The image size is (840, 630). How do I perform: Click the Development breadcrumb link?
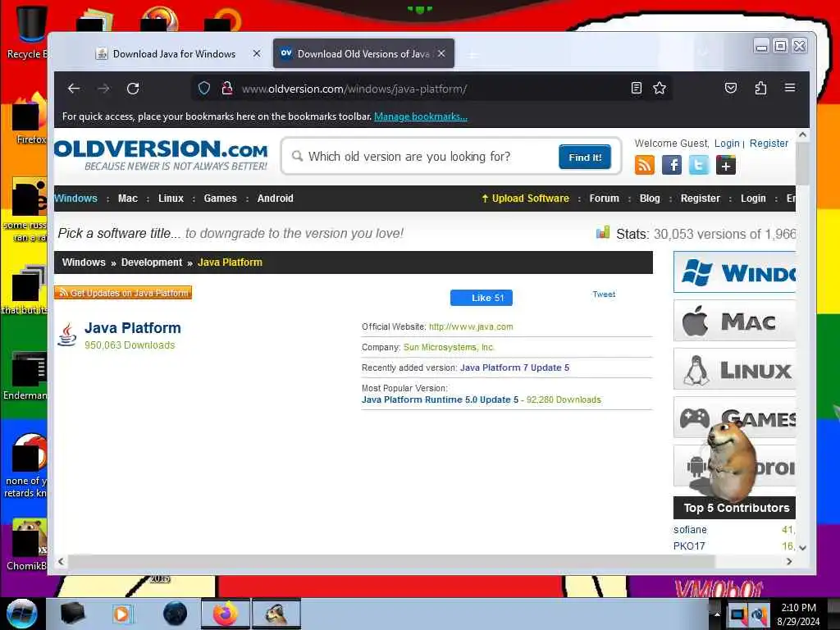pos(152,262)
